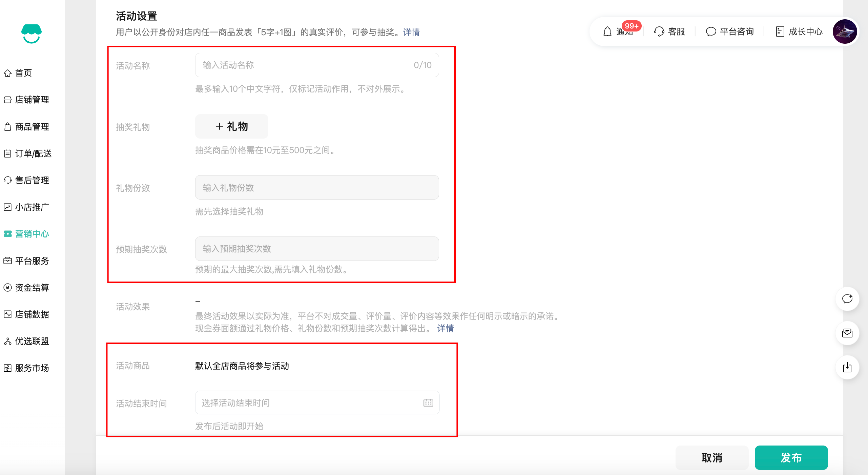Click the user avatar picture
868x475 pixels.
point(845,32)
